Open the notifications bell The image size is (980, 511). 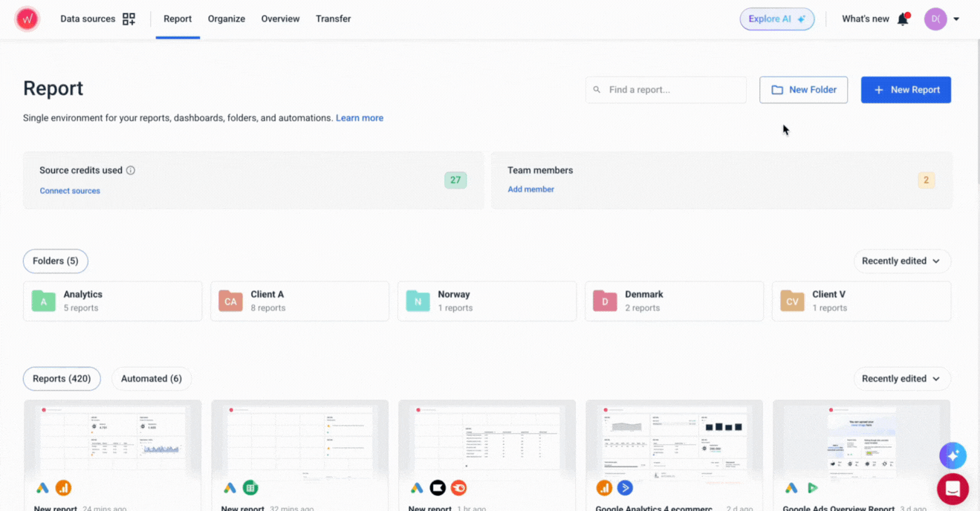tap(902, 19)
